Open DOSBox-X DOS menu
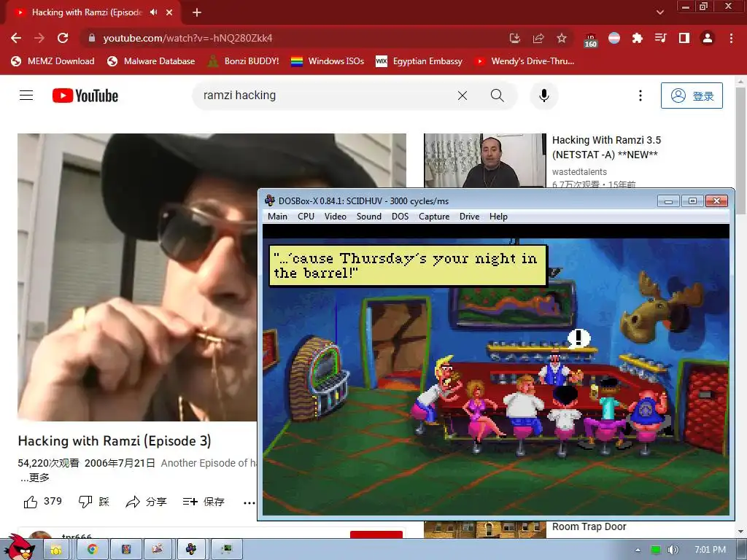 pos(400,216)
